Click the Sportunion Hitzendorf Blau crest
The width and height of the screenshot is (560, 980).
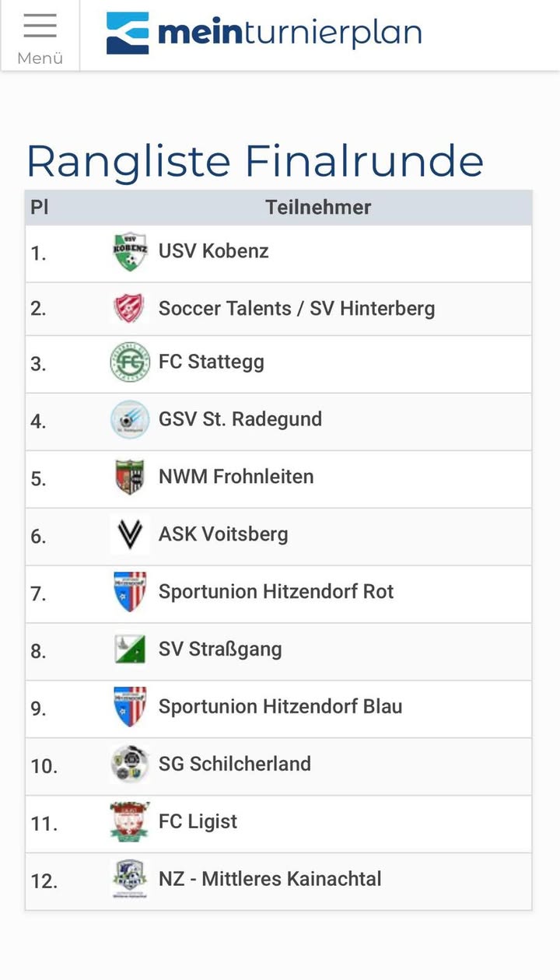(x=130, y=706)
